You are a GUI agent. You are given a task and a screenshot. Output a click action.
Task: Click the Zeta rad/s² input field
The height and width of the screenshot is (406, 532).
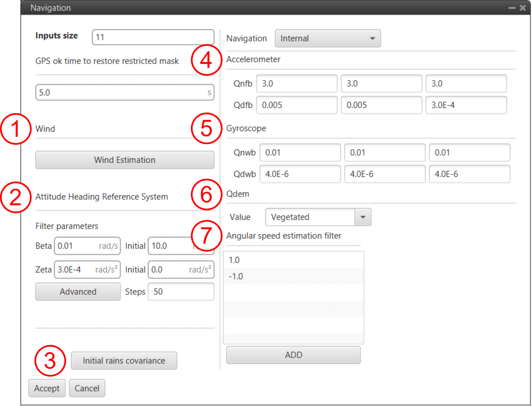(87, 270)
